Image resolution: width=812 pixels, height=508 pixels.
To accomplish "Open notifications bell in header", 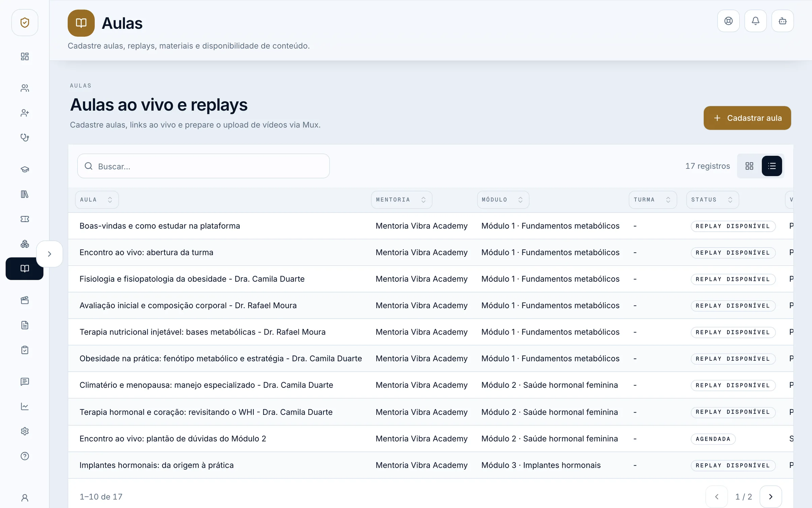I will tap(755, 21).
